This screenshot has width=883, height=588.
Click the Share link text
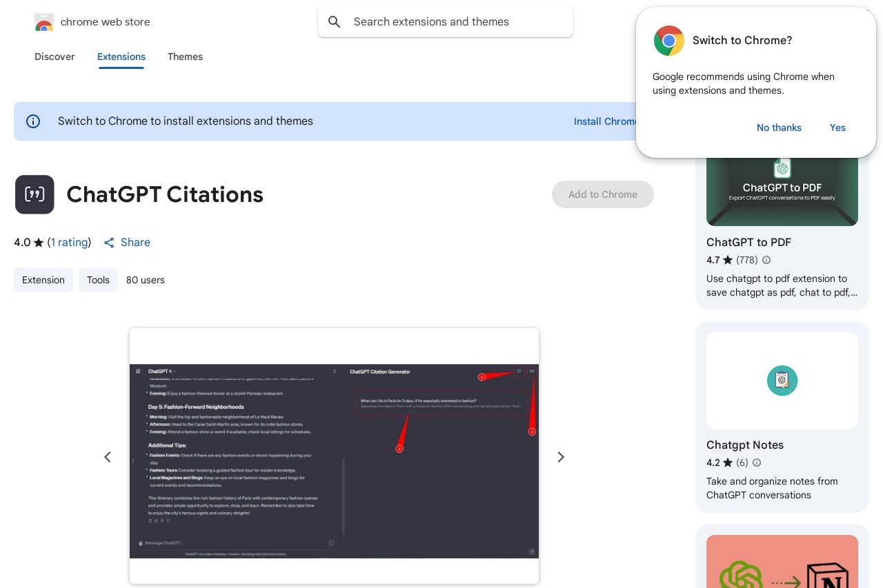(x=135, y=243)
